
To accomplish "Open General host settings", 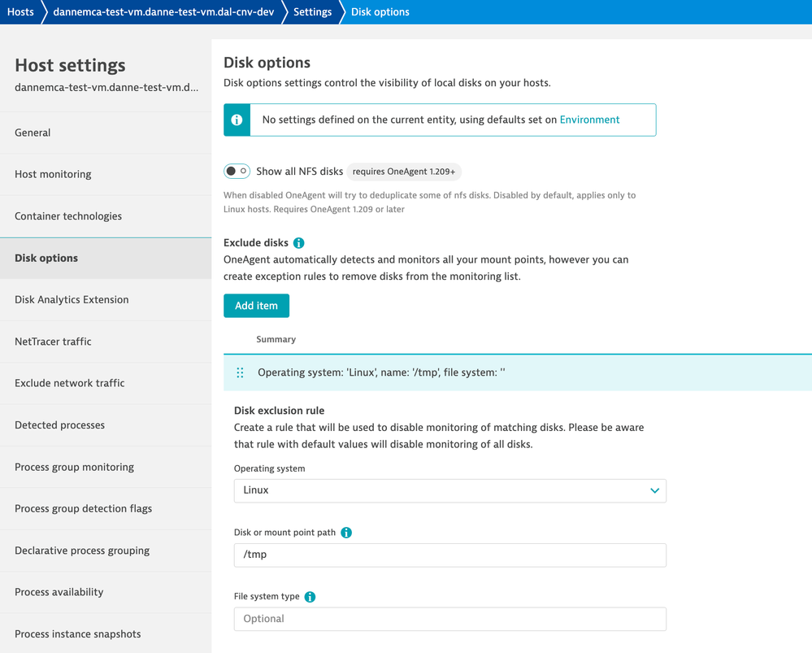I will (x=33, y=133).
